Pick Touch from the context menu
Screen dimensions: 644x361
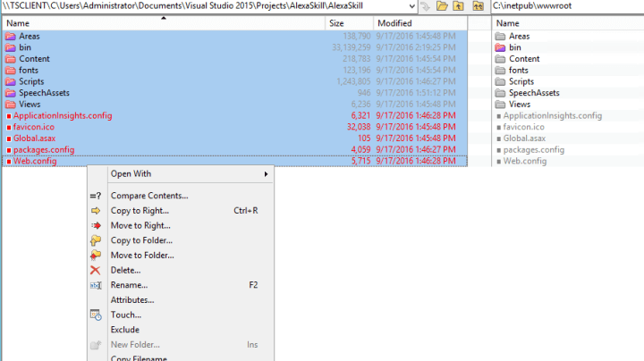pyautogui.click(x=125, y=315)
